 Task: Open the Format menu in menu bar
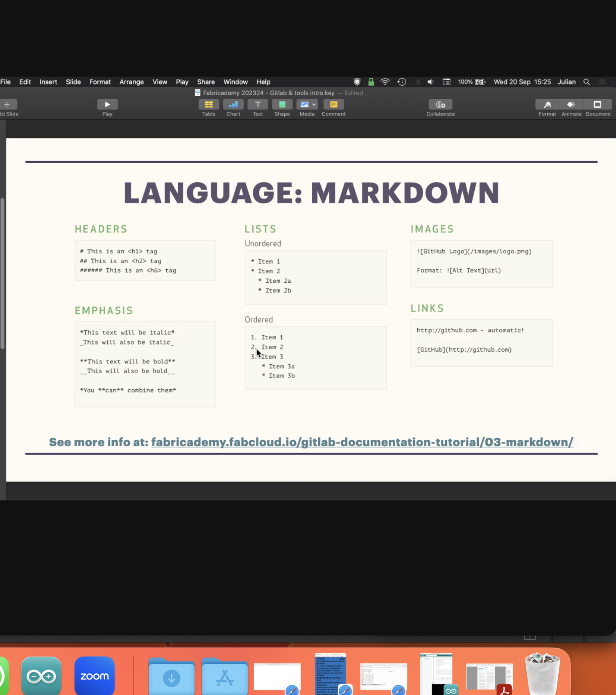[100, 82]
